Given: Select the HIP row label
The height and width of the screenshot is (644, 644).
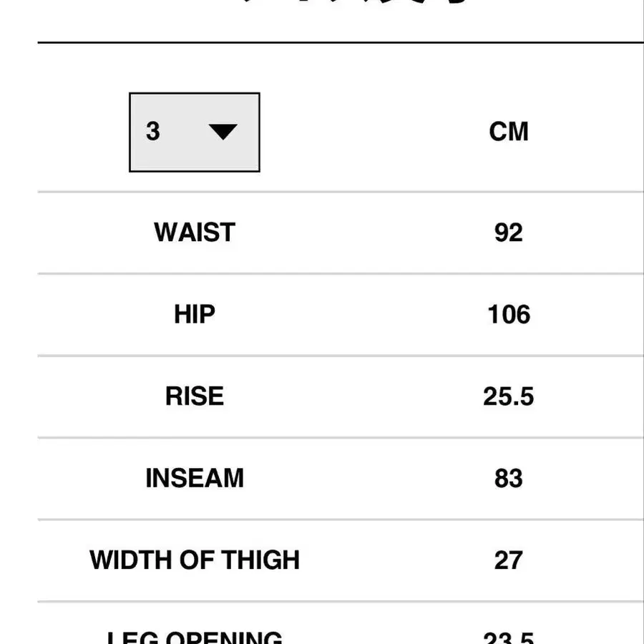Looking at the screenshot, I should pyautogui.click(x=194, y=315).
